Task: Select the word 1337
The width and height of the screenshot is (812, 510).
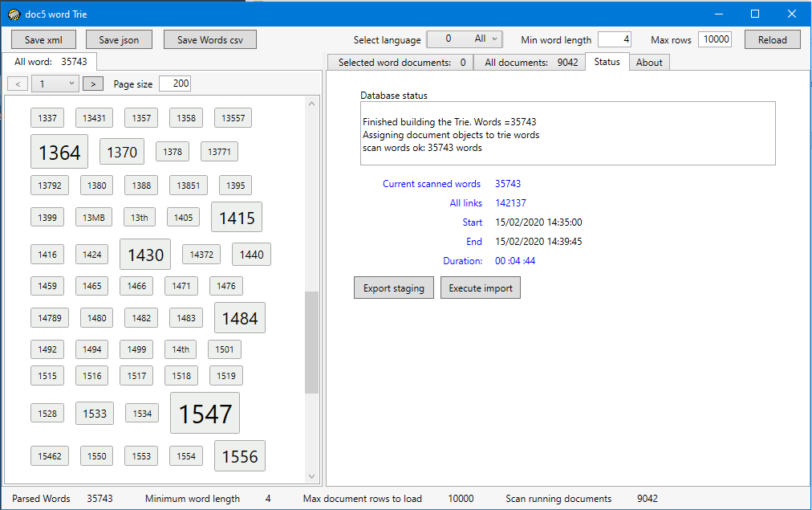Action: (x=47, y=118)
